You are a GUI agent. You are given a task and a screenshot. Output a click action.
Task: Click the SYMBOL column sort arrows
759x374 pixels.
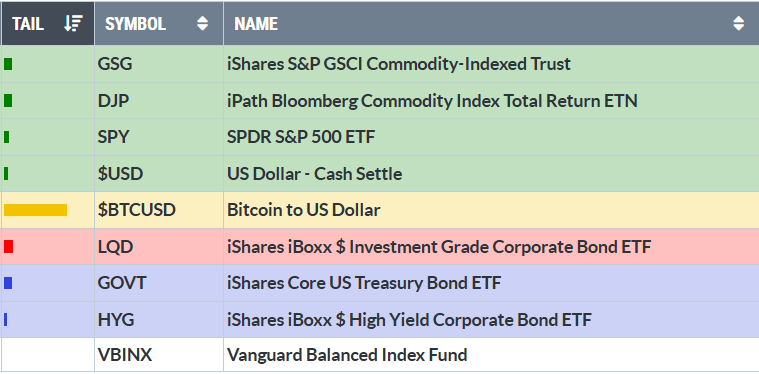203,23
